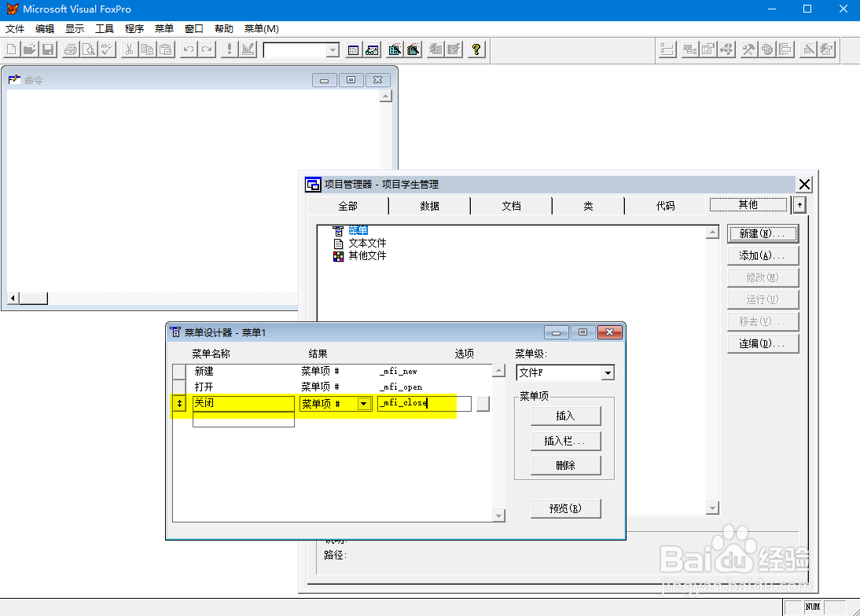Viewport: 860px width, 616px height.
Task: Click the Cut scissors icon
Action: 129,49
